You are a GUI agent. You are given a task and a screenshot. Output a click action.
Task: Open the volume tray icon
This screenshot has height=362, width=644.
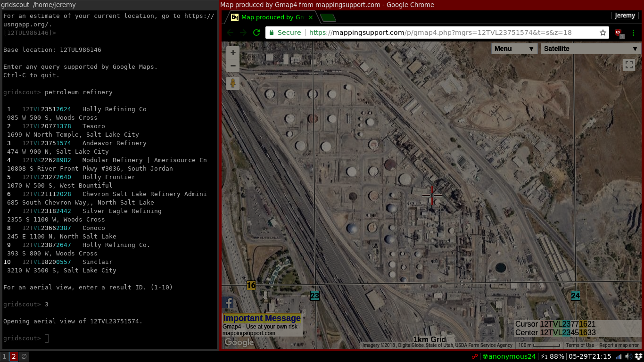coord(629,357)
